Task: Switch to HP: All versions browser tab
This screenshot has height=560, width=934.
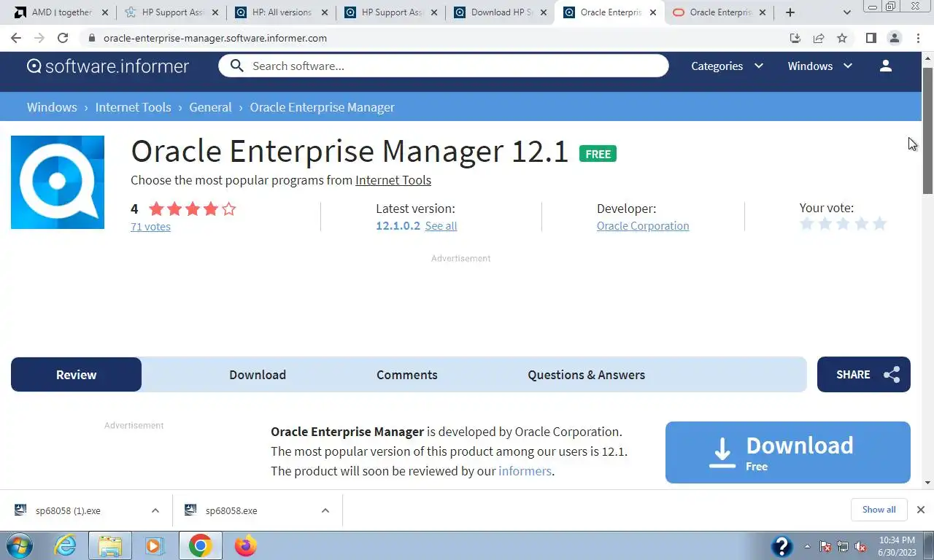Action: (281, 12)
